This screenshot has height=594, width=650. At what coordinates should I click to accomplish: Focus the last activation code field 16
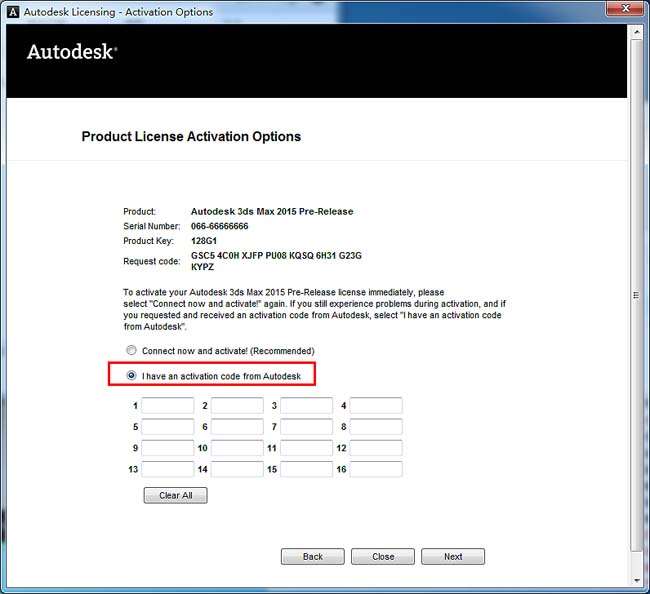pyautogui.click(x=376, y=469)
